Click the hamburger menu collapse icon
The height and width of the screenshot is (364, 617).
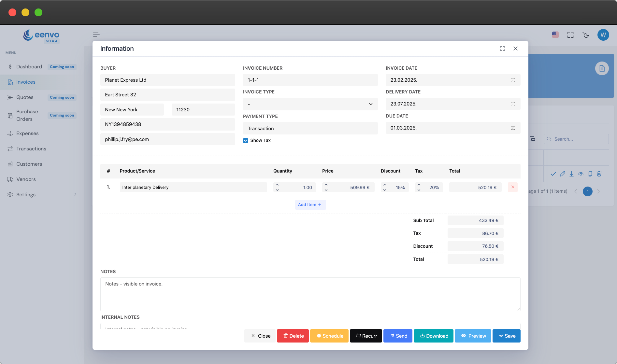pos(96,35)
